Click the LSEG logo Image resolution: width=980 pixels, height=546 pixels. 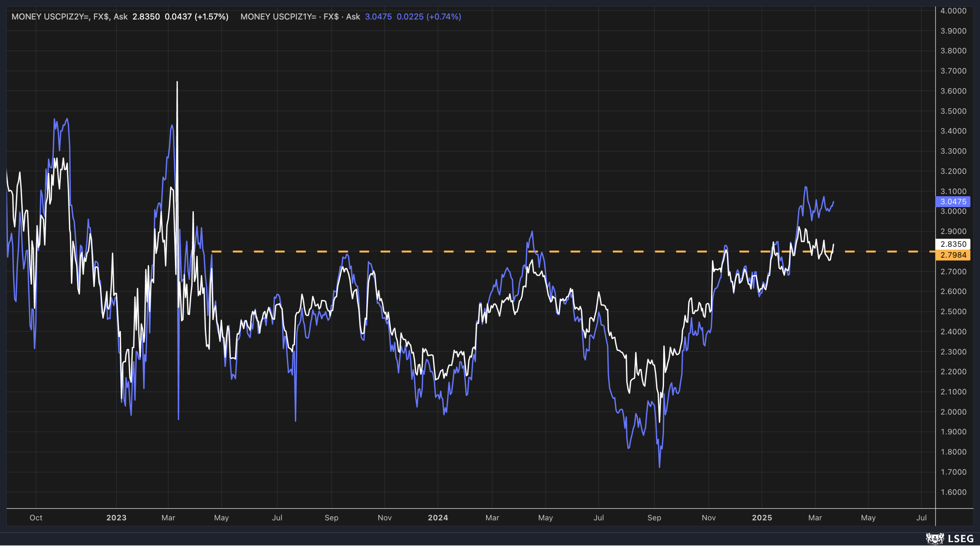click(950, 539)
